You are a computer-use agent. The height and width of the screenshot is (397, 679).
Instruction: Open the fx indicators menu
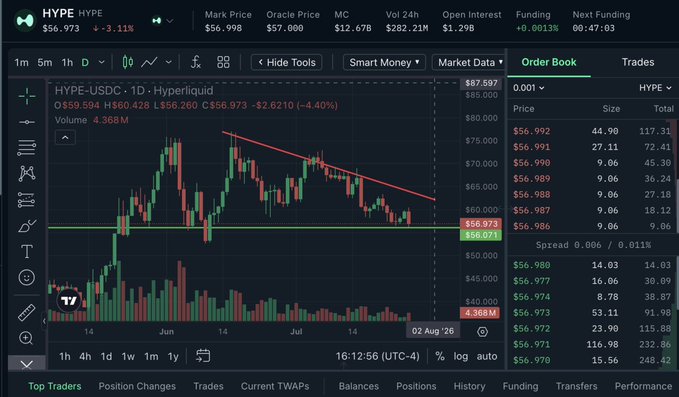[196, 62]
